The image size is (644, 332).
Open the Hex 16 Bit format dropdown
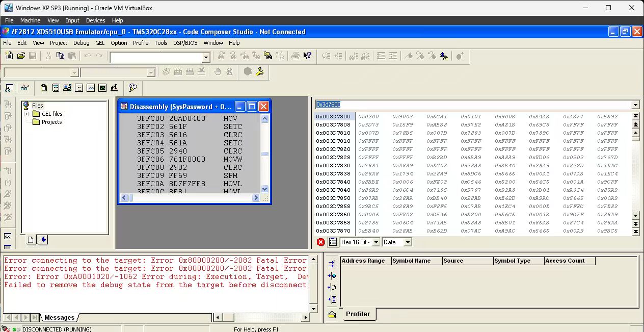click(x=375, y=242)
